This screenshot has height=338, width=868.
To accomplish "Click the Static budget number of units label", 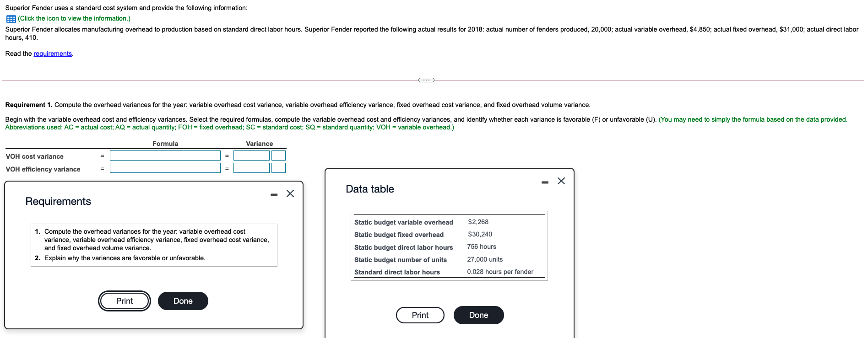I will [x=400, y=260].
